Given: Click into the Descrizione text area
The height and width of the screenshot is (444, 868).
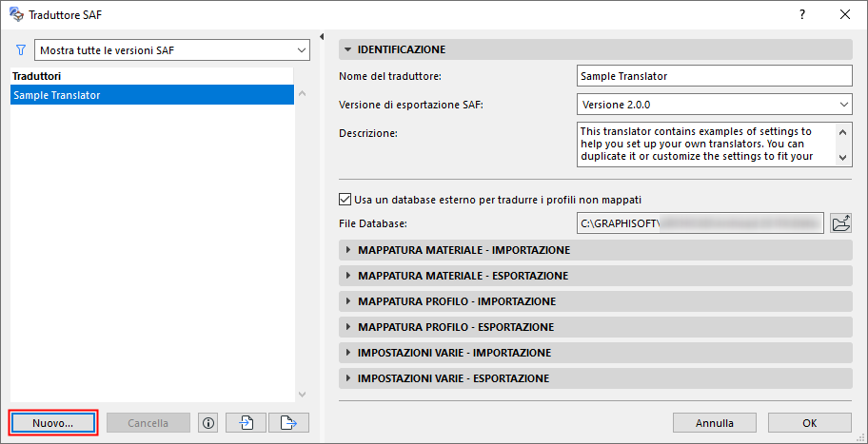Looking at the screenshot, I should pyautogui.click(x=705, y=144).
